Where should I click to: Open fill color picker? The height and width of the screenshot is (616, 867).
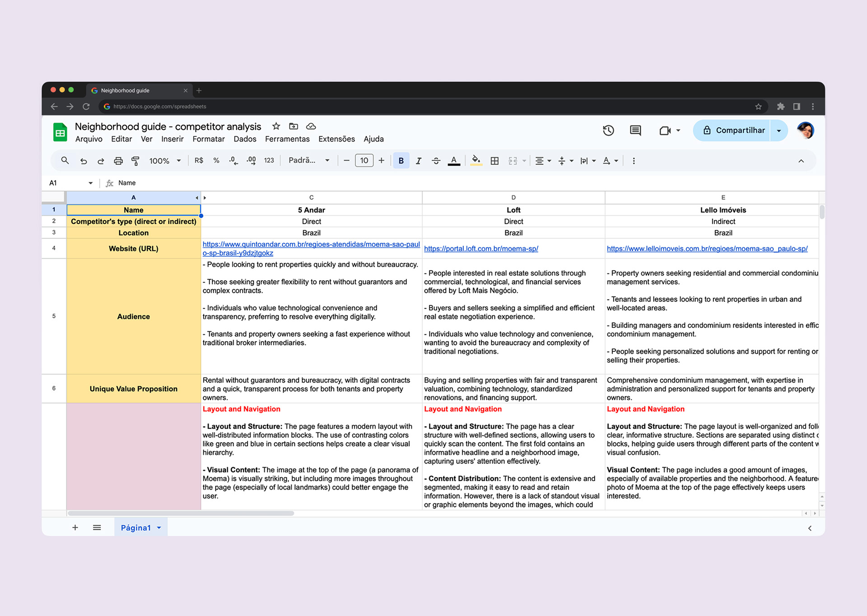pos(476,161)
